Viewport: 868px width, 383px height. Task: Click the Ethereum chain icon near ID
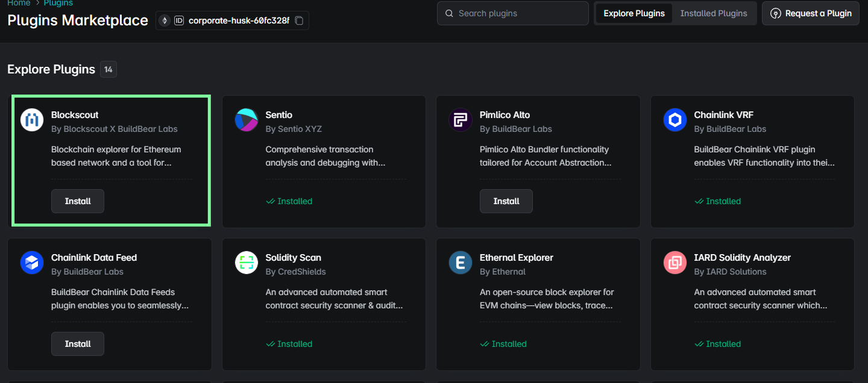point(164,20)
